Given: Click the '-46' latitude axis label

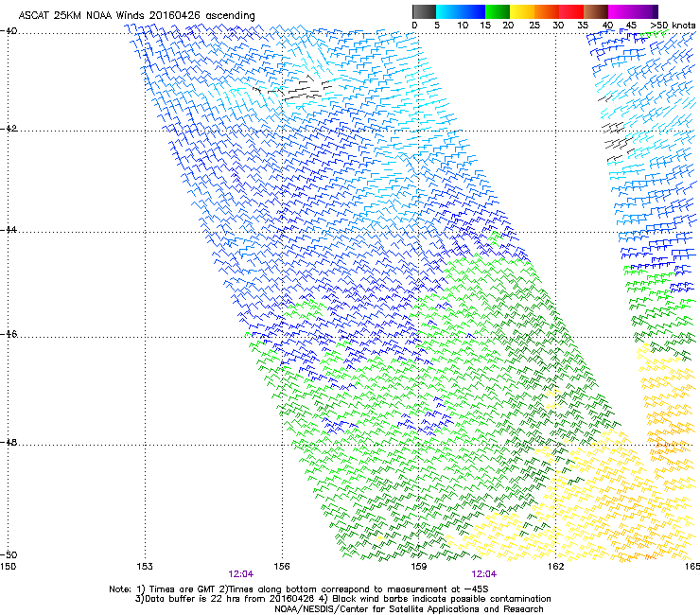Looking at the screenshot, I should pos(9,334).
